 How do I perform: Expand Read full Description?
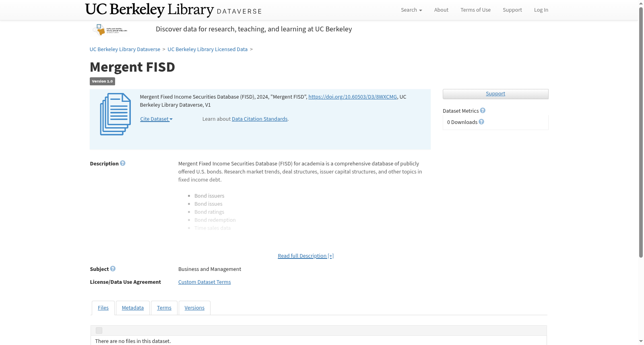pos(305,256)
